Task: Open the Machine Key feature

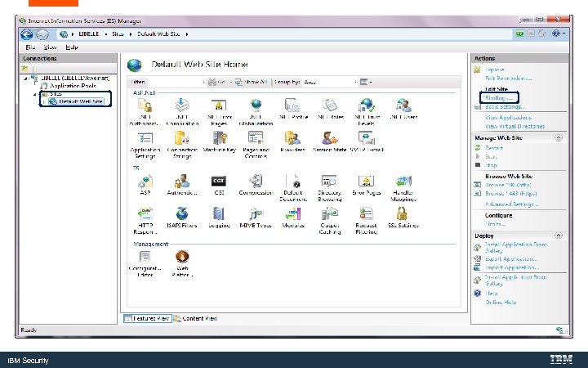Action: point(219,142)
